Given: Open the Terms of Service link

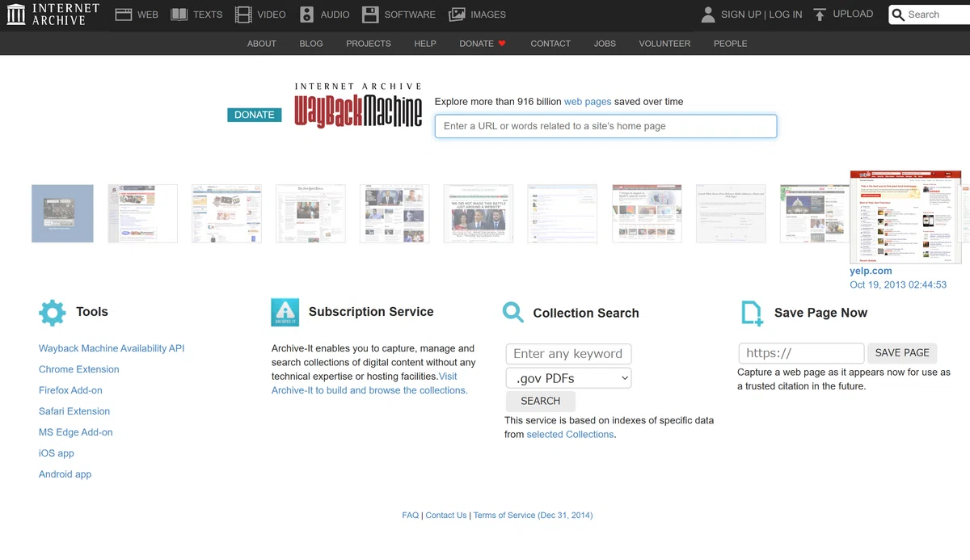Looking at the screenshot, I should (533, 516).
